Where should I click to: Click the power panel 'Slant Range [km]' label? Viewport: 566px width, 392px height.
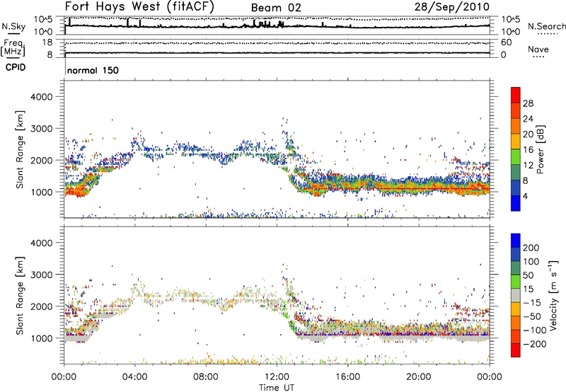tap(20, 149)
